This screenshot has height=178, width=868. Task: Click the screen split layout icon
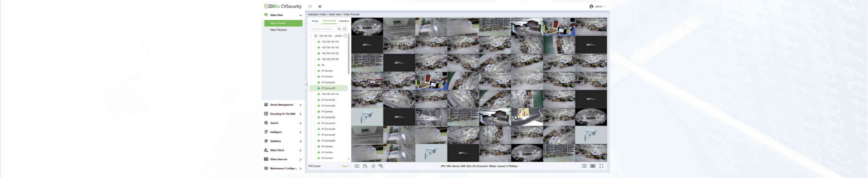tap(593, 166)
